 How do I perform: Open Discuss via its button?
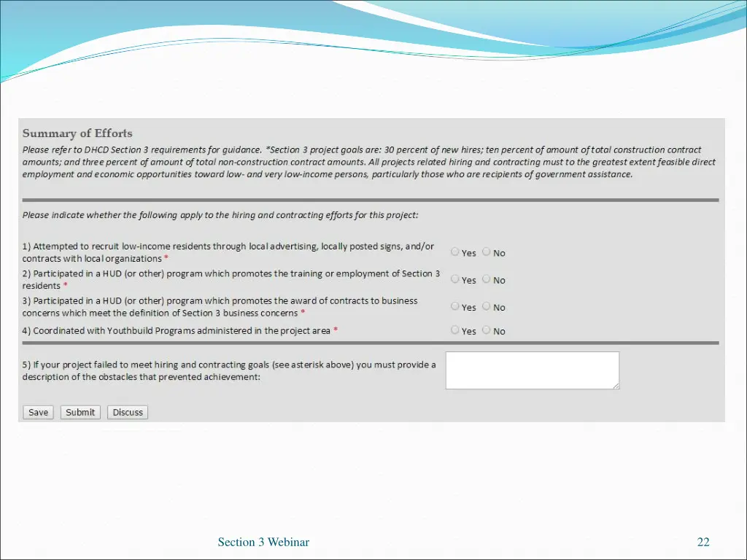pos(128,412)
